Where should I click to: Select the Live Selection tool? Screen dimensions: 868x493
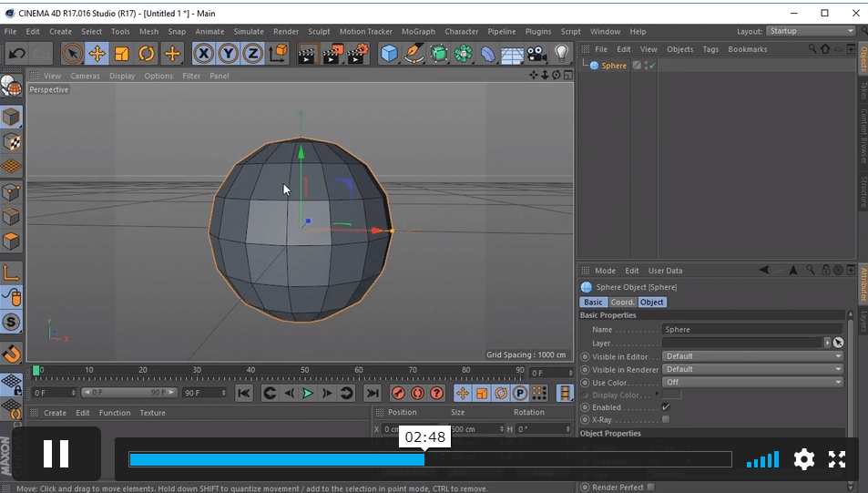72,54
